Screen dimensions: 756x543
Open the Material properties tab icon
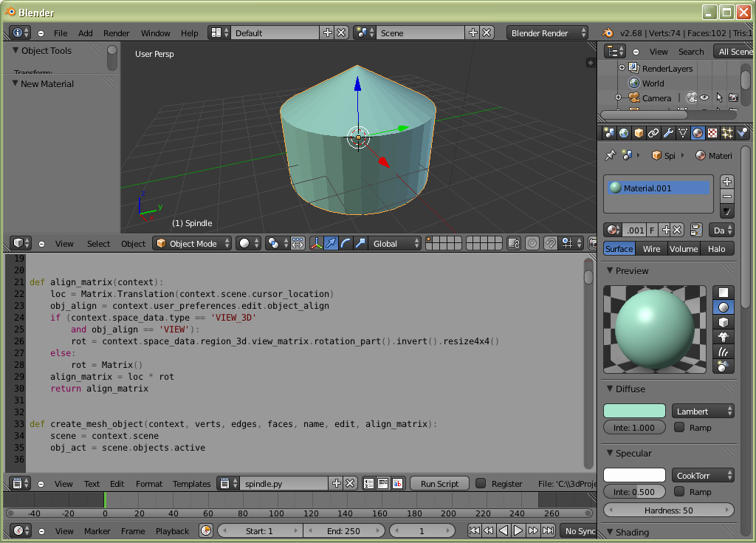[x=698, y=133]
